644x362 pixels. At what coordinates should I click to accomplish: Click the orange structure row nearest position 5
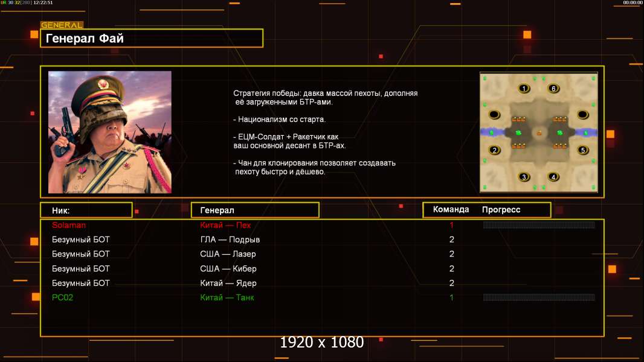point(560,145)
